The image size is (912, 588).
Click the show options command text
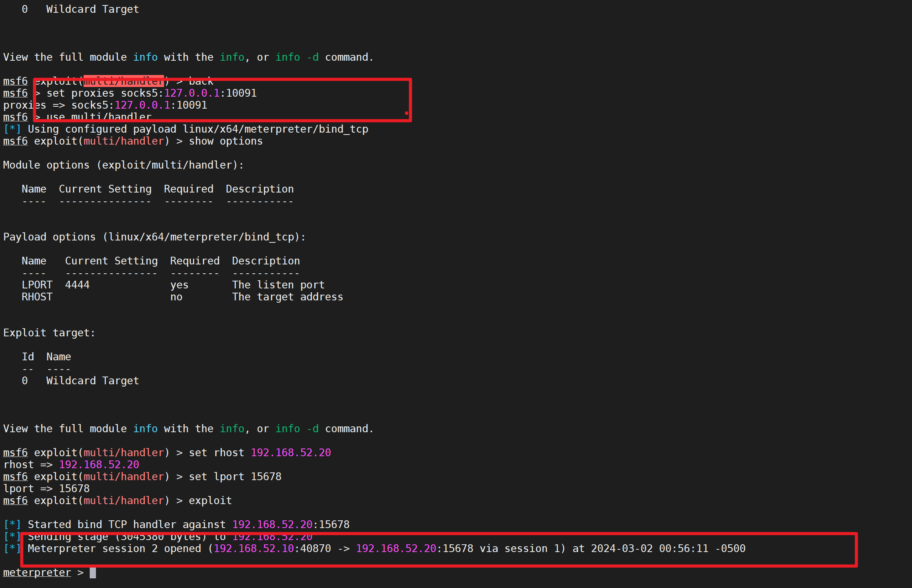coord(225,141)
